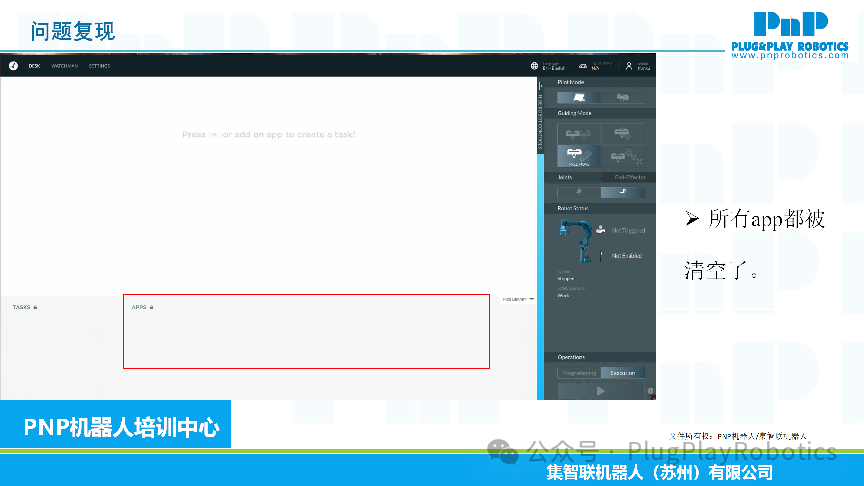Click the www.pnprobotics.com link
Screen dimensions: 864x486
click(790, 56)
